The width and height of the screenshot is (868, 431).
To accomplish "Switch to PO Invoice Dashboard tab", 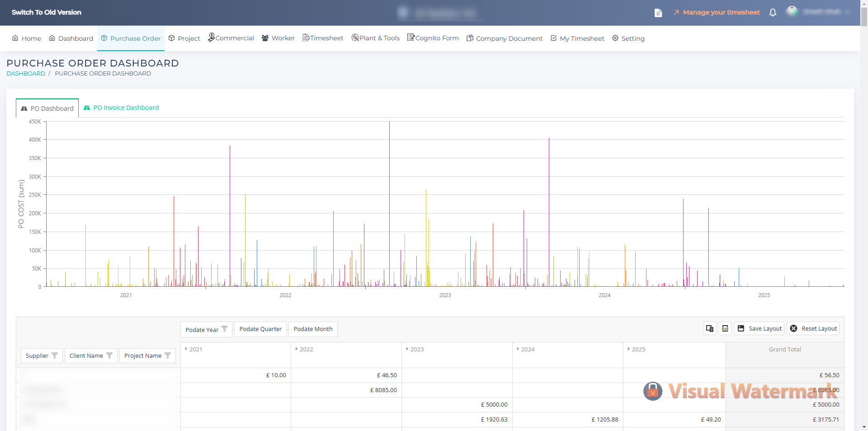I will [x=121, y=108].
